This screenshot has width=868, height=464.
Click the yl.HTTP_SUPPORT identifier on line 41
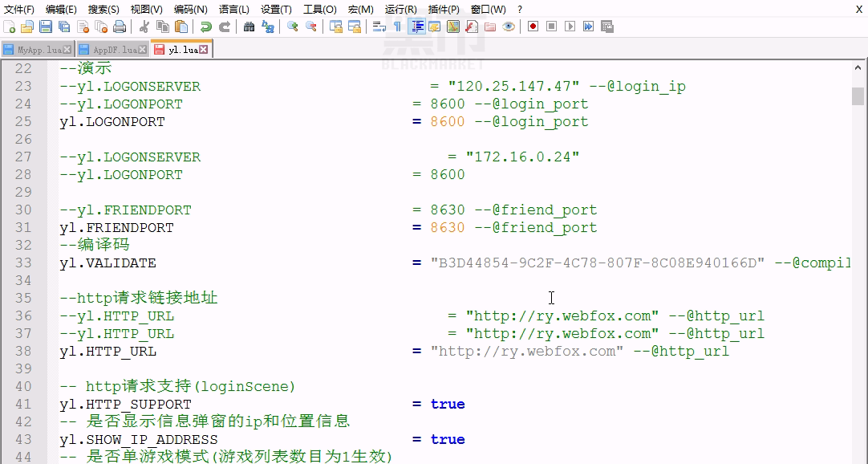tap(126, 405)
